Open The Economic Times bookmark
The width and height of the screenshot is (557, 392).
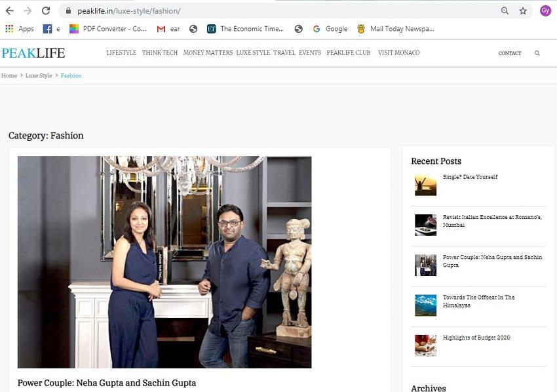click(x=246, y=29)
